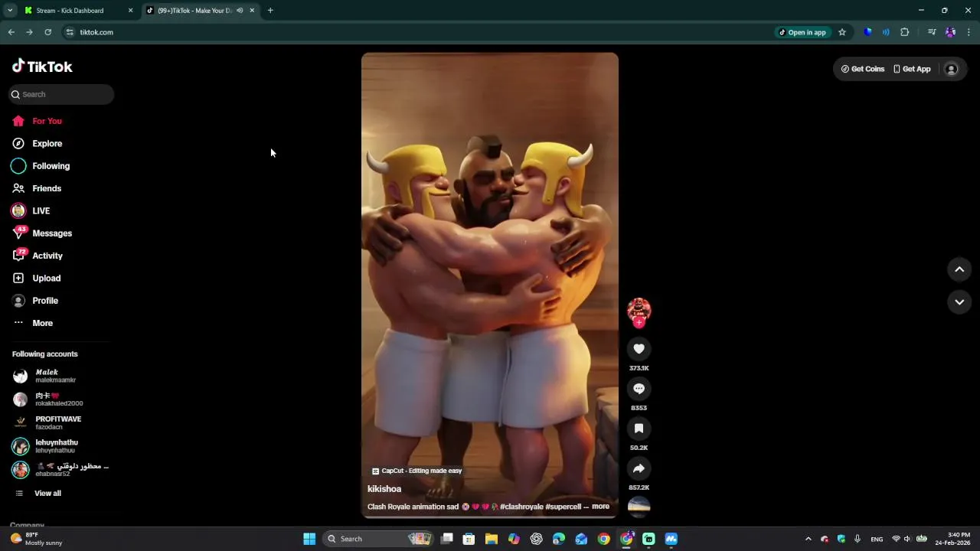Switch to the Stream - Kick Dashboard tab
Screen dimensions: 980x551
point(77,11)
